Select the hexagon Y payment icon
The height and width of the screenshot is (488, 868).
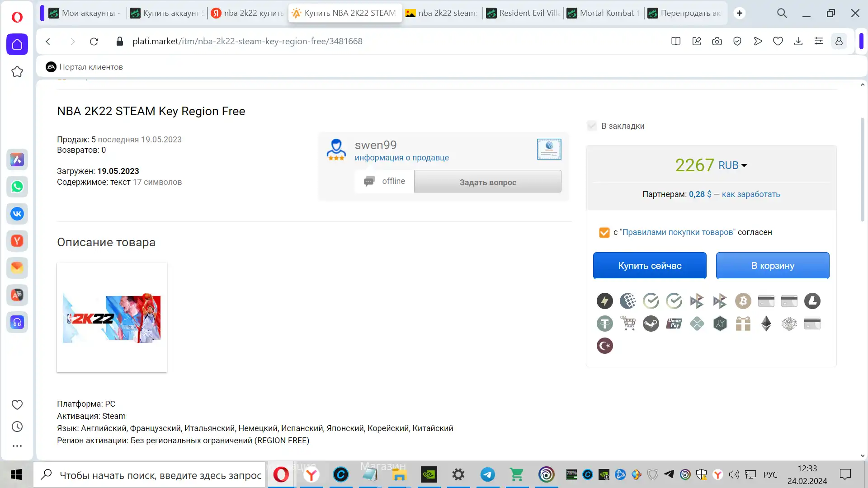[720, 324]
